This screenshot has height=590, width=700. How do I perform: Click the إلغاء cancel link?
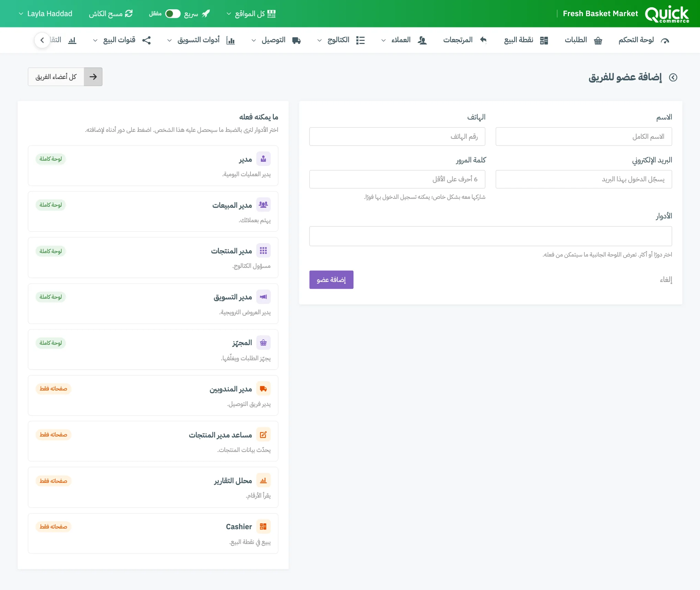coord(666,280)
